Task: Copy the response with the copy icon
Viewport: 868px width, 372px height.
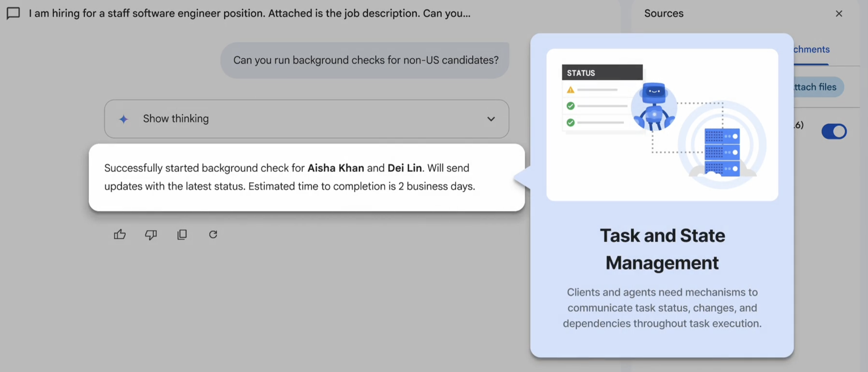Action: (x=182, y=234)
